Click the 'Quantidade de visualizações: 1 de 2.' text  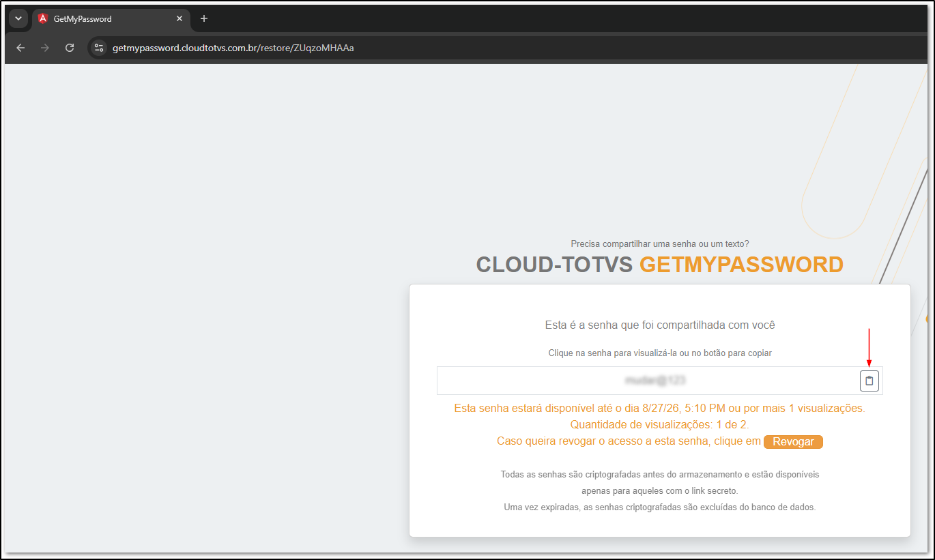click(x=660, y=425)
